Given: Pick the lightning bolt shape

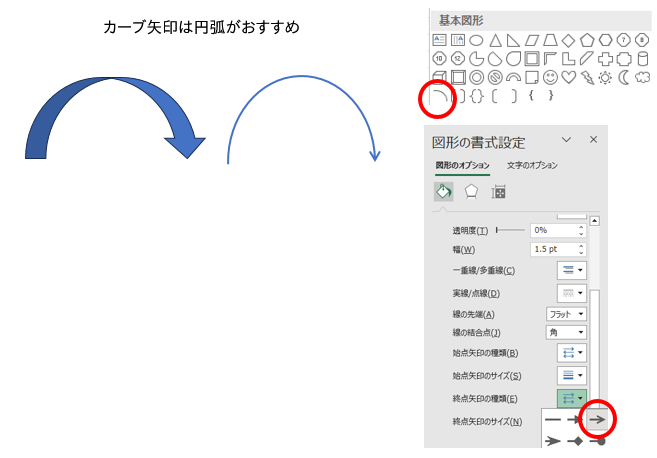Looking at the screenshot, I should point(587,78).
